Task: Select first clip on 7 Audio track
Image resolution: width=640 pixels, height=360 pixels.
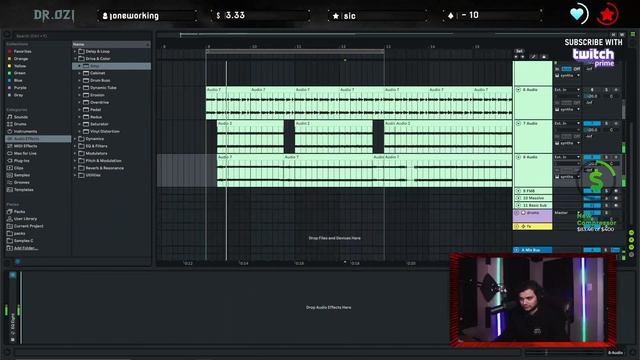Action: [x=250, y=137]
